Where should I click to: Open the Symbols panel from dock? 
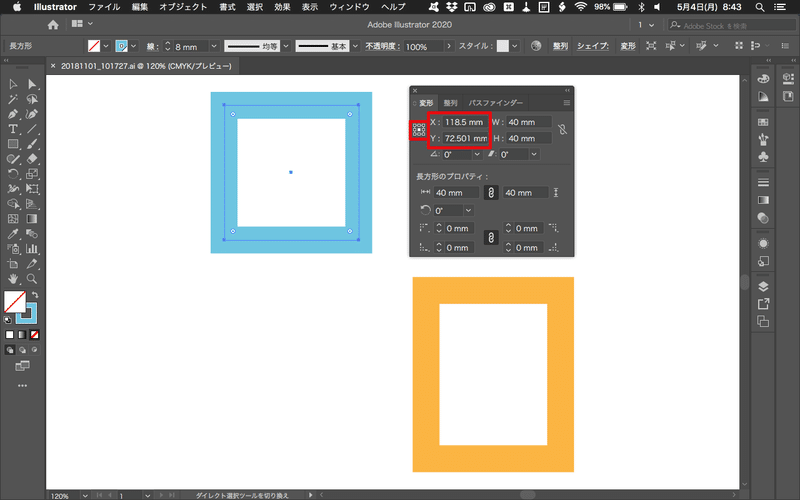[763, 156]
